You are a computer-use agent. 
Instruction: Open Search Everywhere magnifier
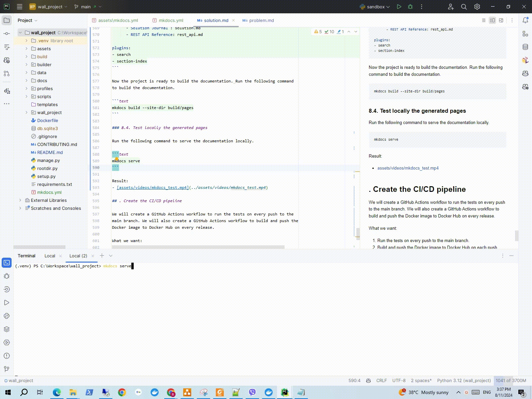tap(464, 7)
